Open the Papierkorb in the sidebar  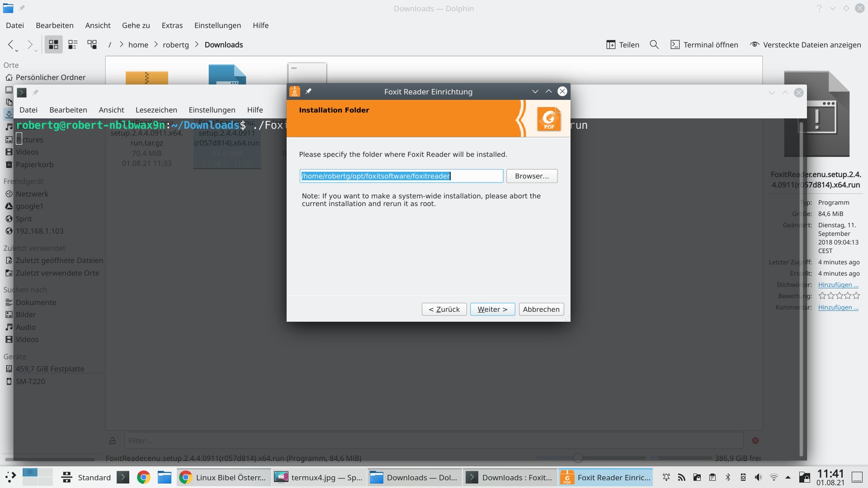point(35,164)
